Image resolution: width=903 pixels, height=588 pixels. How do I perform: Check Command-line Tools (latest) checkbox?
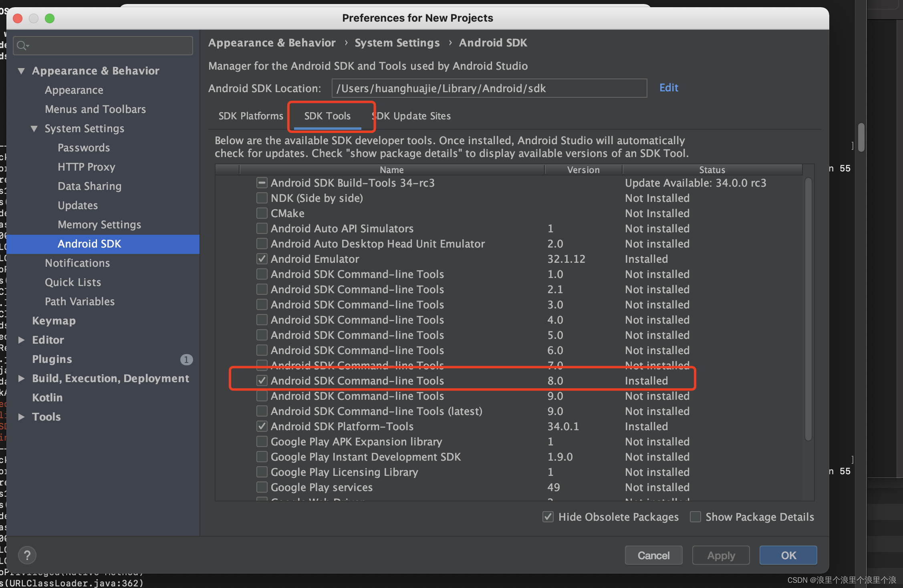(262, 411)
